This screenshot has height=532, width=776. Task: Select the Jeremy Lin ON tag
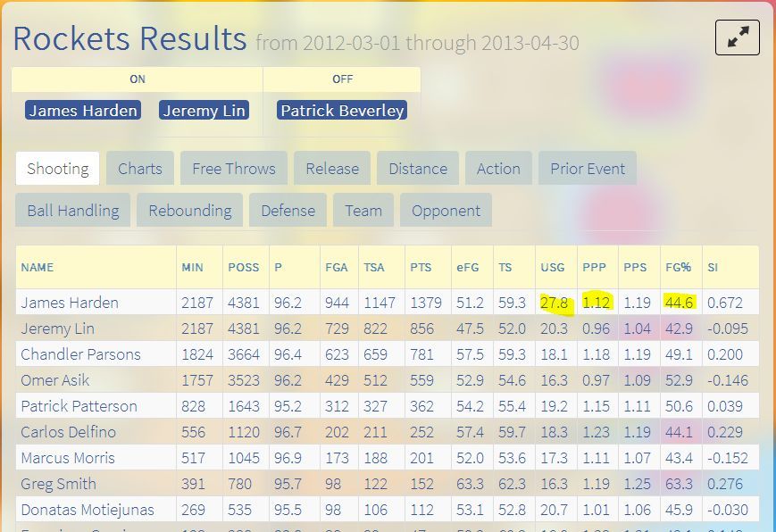[204, 110]
